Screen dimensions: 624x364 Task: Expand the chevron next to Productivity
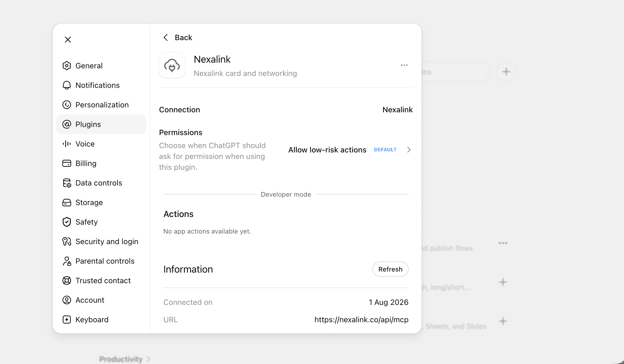[x=148, y=359]
